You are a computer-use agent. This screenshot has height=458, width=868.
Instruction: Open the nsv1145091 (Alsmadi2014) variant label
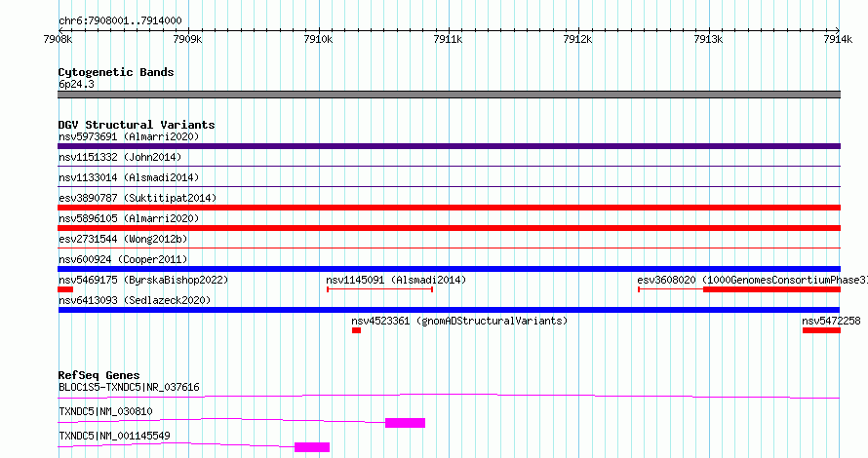point(396,280)
